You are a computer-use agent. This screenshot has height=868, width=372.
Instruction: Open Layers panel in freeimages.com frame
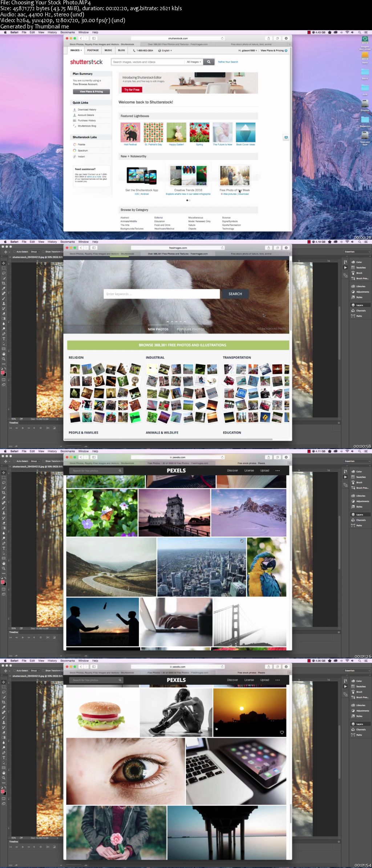tap(359, 305)
